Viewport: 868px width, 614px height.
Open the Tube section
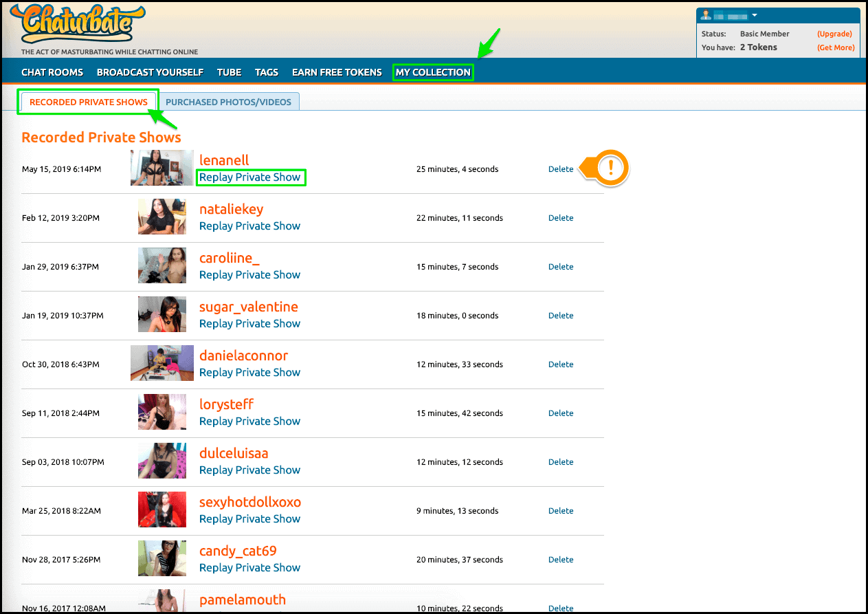point(229,72)
